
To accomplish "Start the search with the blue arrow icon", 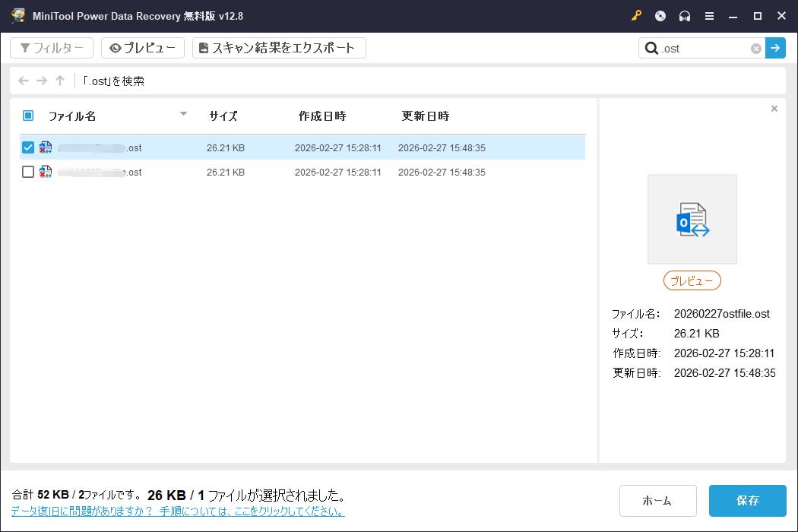I will pos(774,48).
